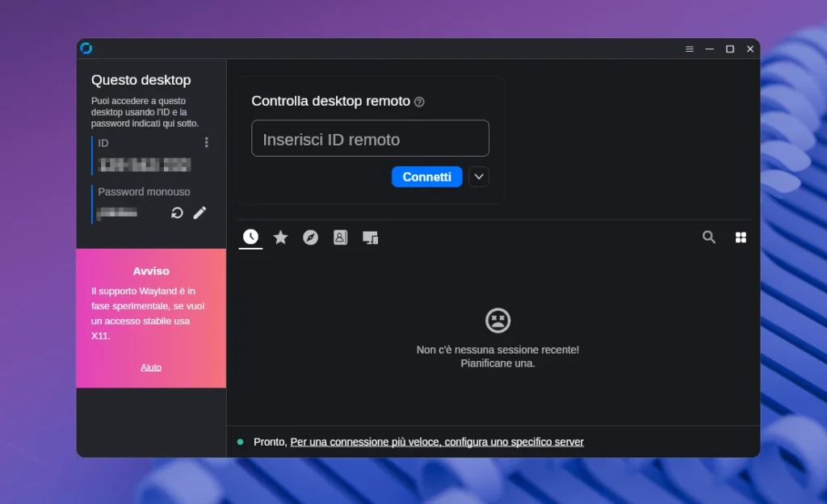Screen dimensions: 827x504
Task: Expand the Connetti button dropdown arrow
Action: coord(478,176)
